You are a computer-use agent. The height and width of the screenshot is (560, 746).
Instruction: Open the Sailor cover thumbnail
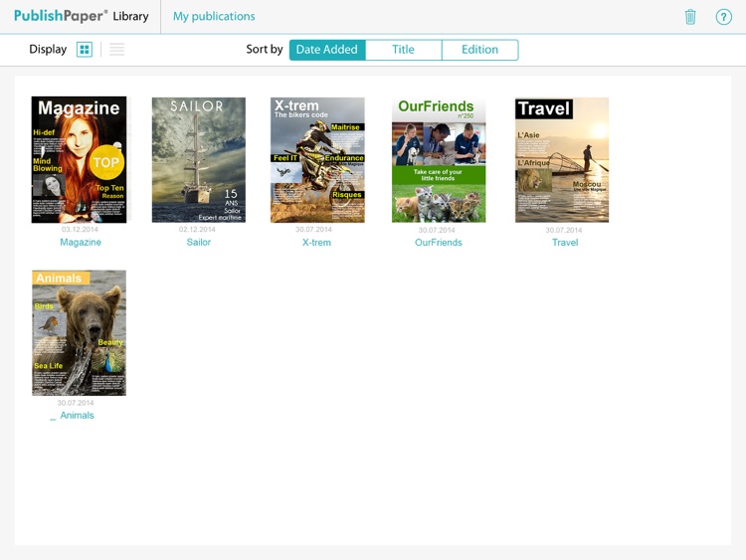199,160
